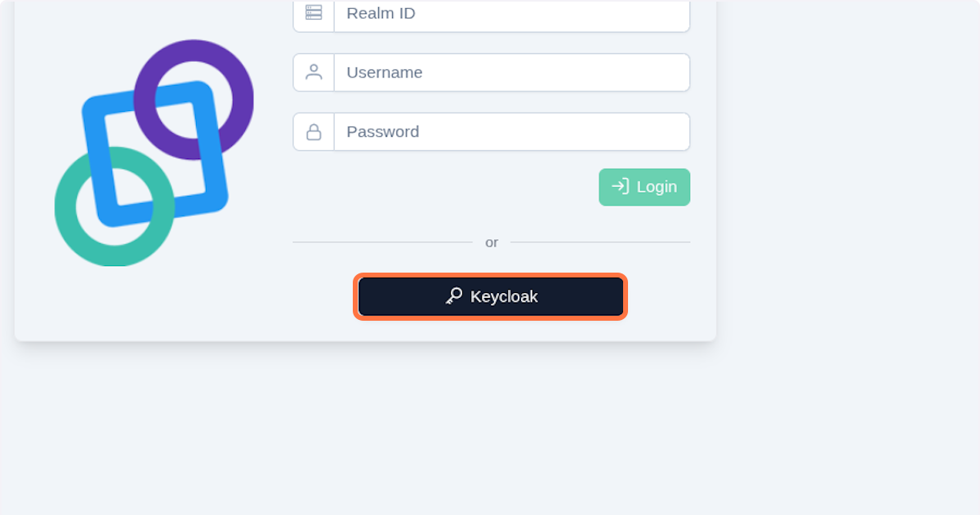Click inside the Realm ID input field
This screenshot has width=980, height=515.
(x=506, y=13)
